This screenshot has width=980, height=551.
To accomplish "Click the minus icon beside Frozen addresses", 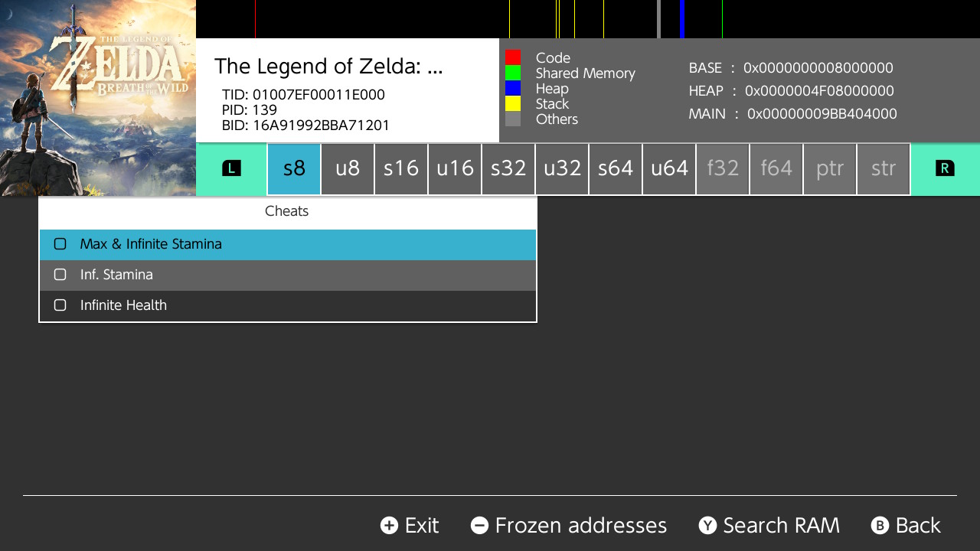I will 479,525.
